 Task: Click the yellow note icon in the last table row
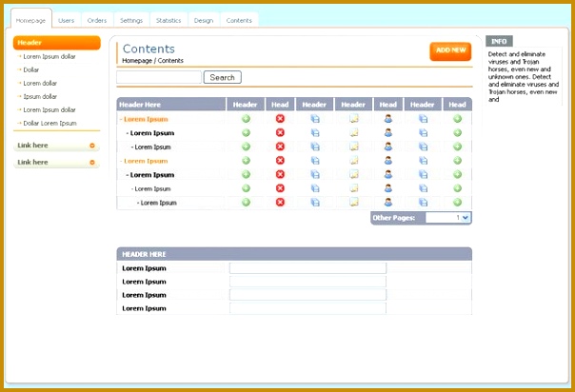tap(353, 202)
